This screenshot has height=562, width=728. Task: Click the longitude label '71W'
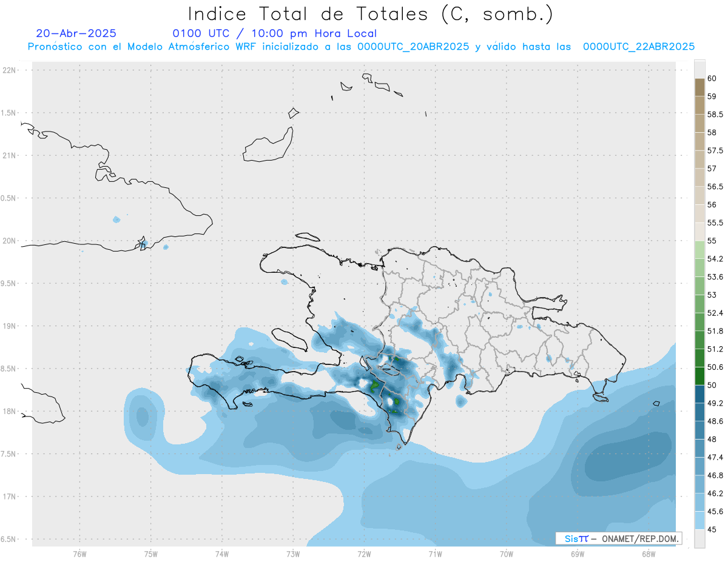coord(435,554)
